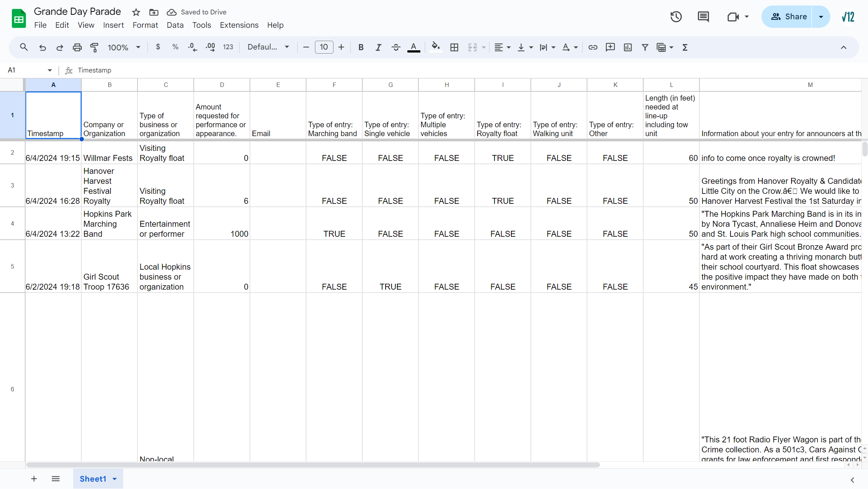Open the comments panel icon

coord(703,17)
